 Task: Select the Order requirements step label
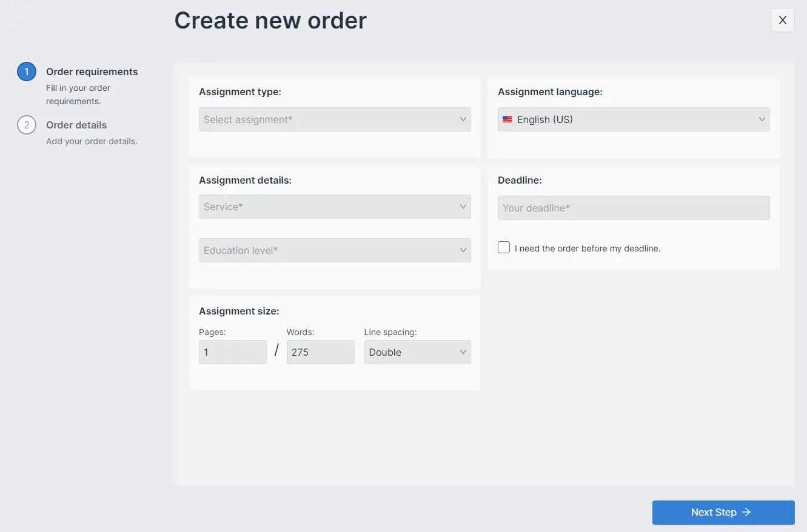[x=92, y=71]
